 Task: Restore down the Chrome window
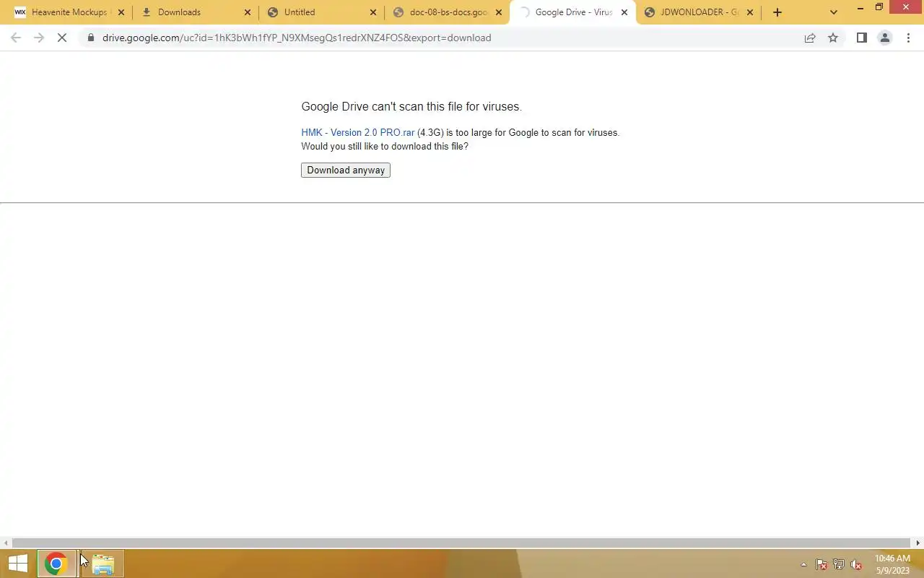pyautogui.click(x=879, y=7)
